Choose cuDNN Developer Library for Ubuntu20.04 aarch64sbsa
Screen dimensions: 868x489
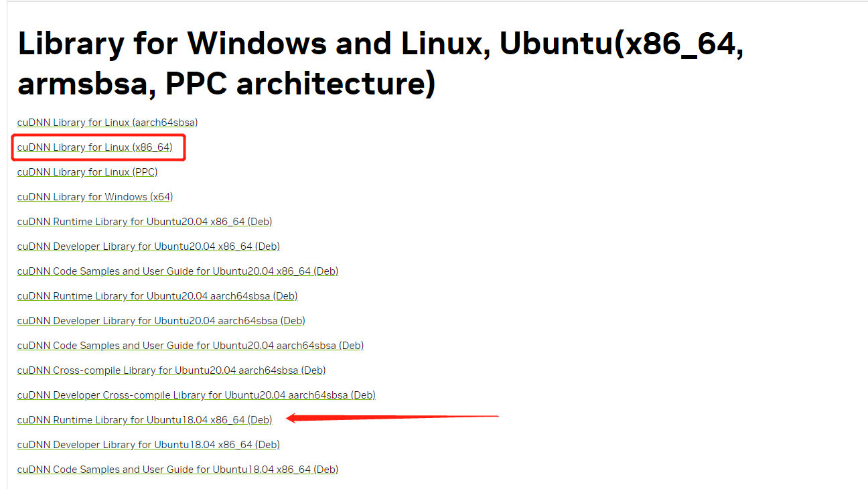pyautogui.click(x=161, y=321)
